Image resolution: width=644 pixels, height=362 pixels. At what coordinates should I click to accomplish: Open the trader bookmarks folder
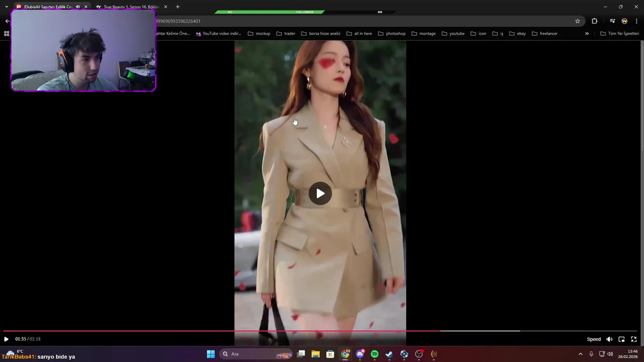pos(286,34)
